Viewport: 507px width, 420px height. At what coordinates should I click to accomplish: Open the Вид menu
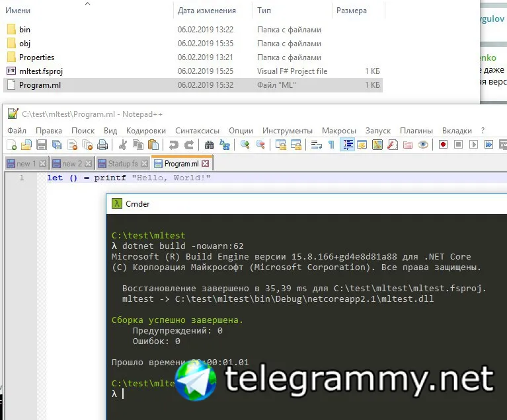point(110,131)
